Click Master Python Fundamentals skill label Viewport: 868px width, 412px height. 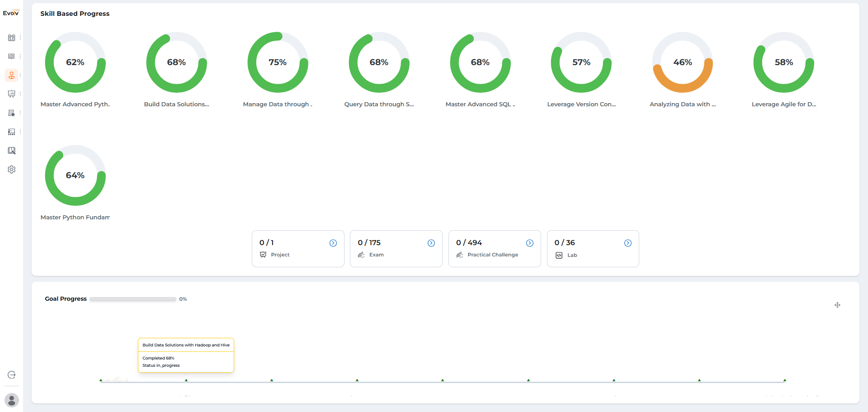pos(75,218)
